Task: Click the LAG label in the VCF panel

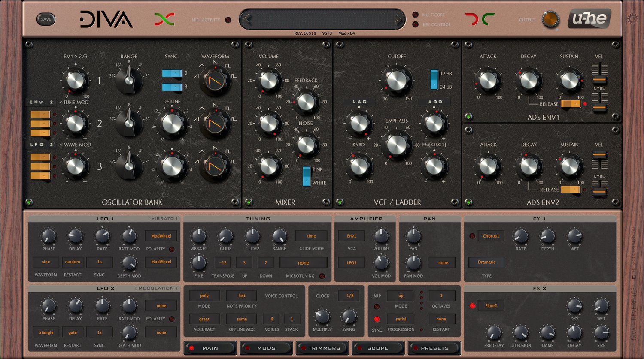Action: [359, 102]
